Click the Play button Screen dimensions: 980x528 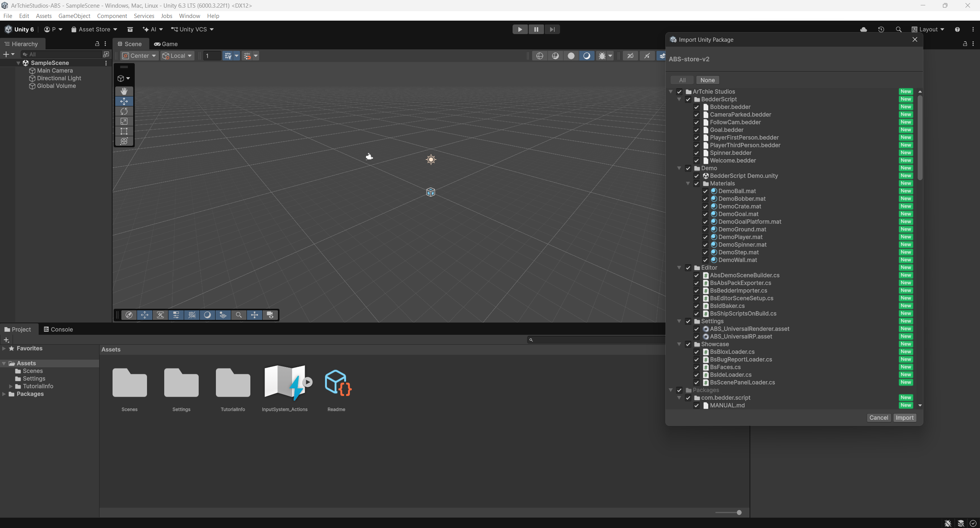(x=520, y=29)
